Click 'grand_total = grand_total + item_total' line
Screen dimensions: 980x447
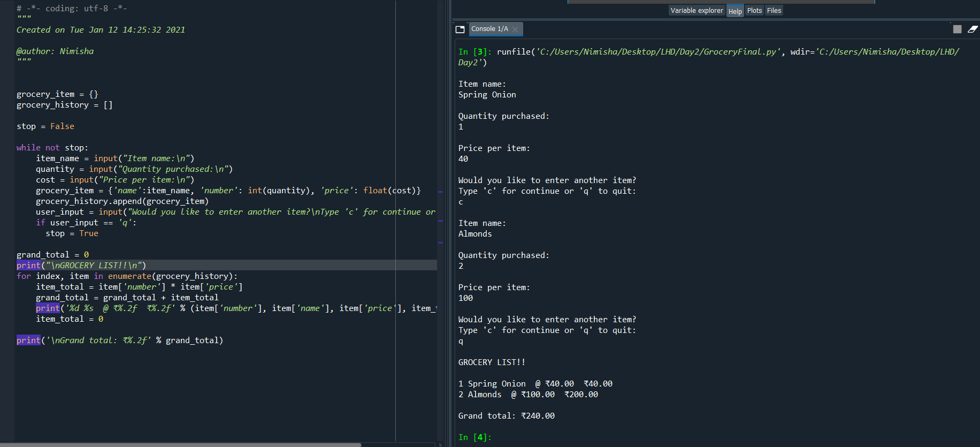[127, 298]
